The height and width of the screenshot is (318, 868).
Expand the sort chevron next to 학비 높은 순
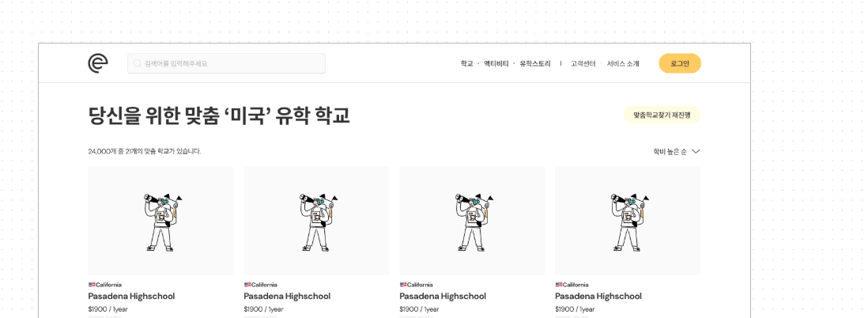(696, 152)
